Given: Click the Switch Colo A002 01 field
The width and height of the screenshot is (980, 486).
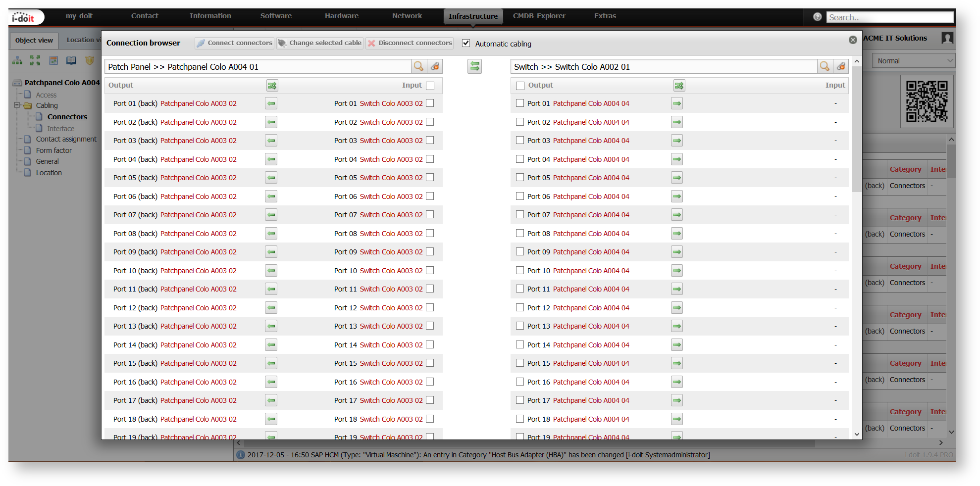Looking at the screenshot, I should pos(664,67).
